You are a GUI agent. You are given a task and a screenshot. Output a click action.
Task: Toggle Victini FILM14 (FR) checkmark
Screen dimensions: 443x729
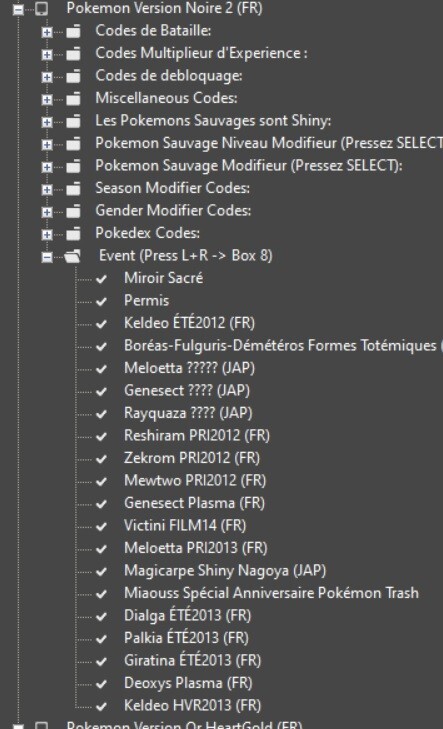(x=101, y=526)
